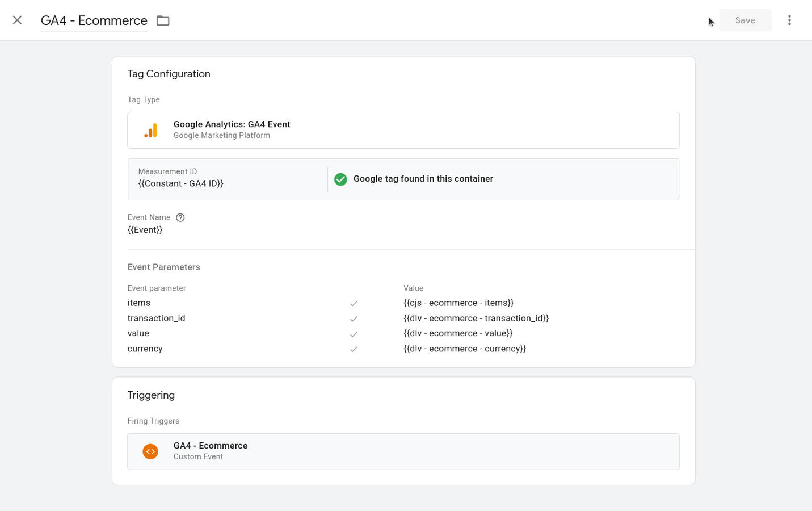Click the {{Event}} event name value
Image resolution: width=812 pixels, height=511 pixels.
145,230
